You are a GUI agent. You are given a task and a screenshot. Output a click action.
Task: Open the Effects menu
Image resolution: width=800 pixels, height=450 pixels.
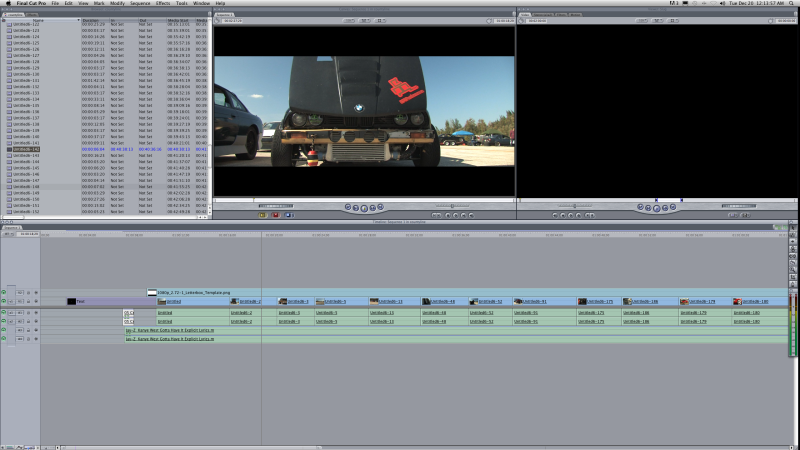[163, 3]
